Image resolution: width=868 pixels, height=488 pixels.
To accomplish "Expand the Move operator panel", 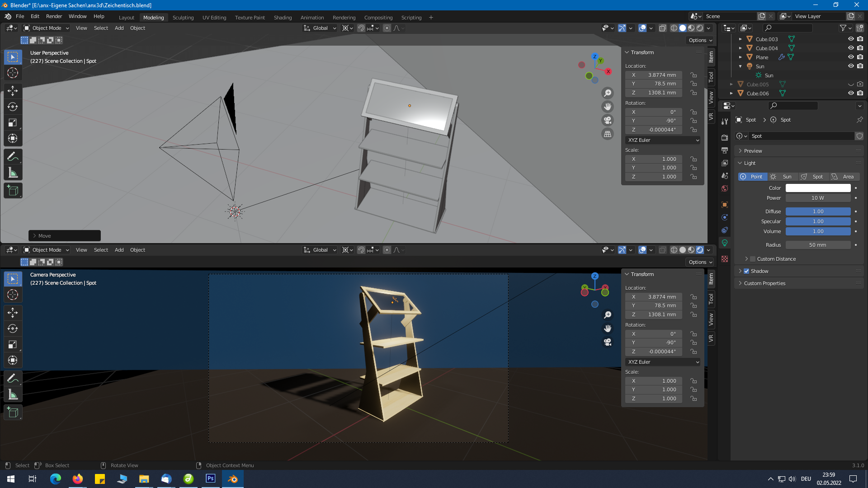I will coord(44,236).
